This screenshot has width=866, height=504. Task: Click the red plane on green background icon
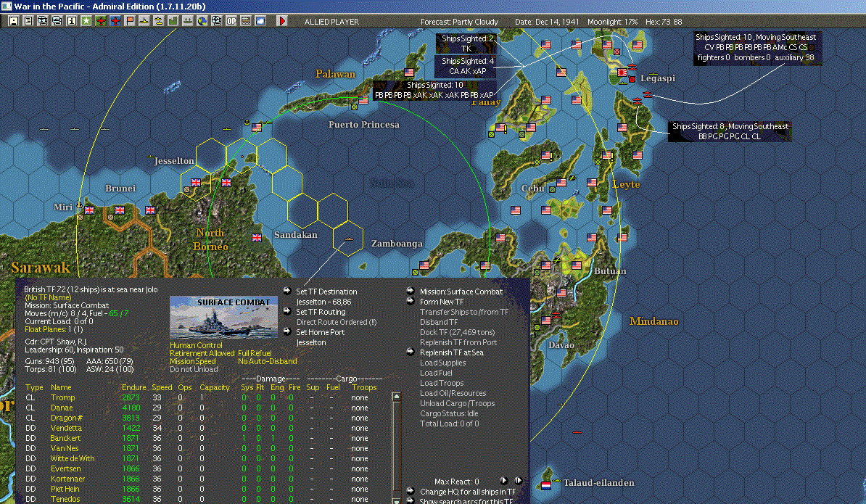101,21
